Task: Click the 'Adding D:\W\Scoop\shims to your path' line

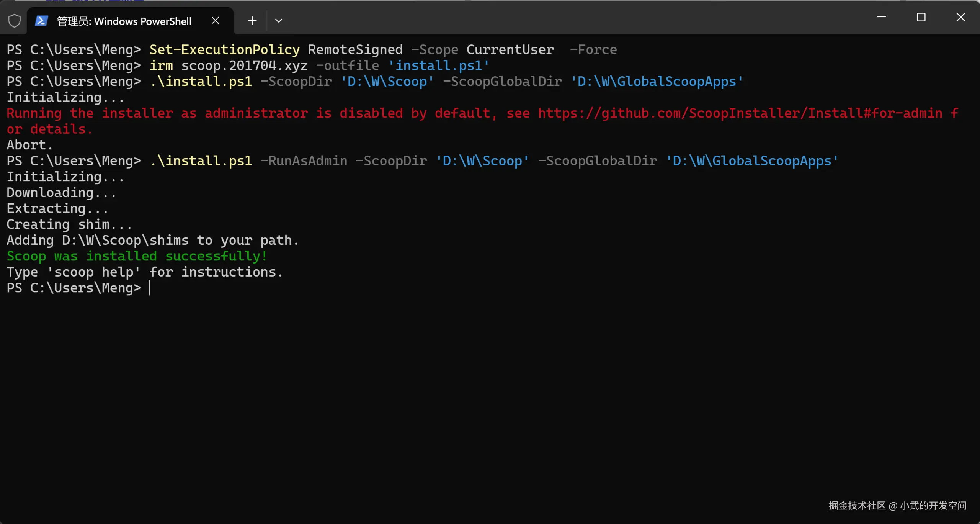Action: point(152,241)
